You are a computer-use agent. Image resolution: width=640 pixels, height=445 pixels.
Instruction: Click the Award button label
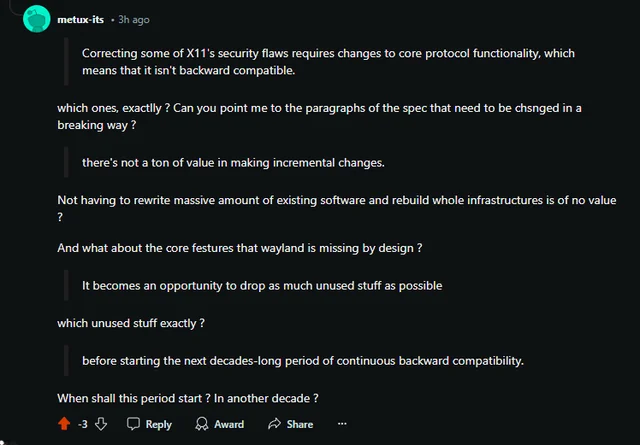coord(229,424)
